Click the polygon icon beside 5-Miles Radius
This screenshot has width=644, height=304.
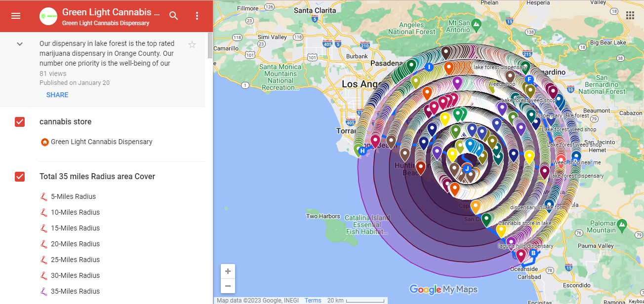tap(44, 196)
